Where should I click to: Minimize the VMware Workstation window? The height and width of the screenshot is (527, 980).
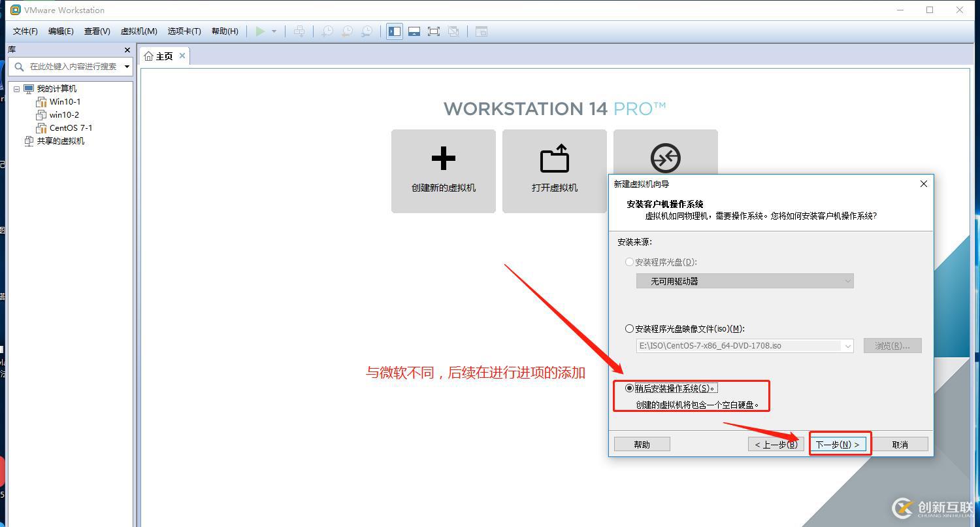900,10
